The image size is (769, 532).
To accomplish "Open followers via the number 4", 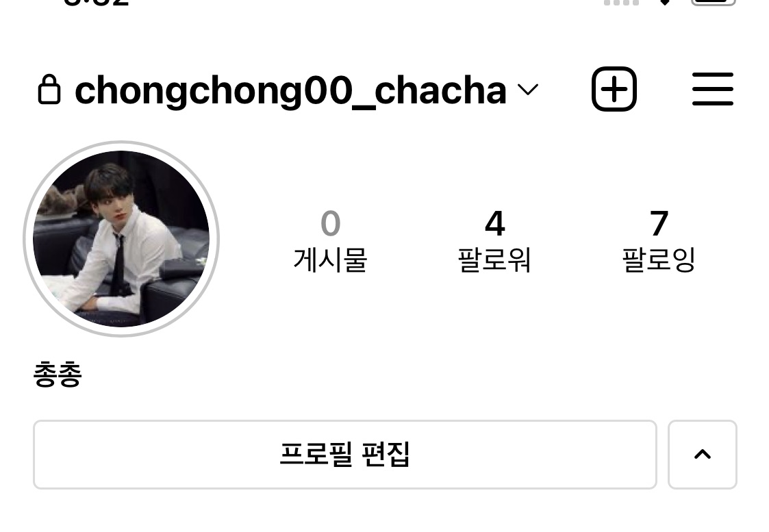I will pyautogui.click(x=495, y=224).
